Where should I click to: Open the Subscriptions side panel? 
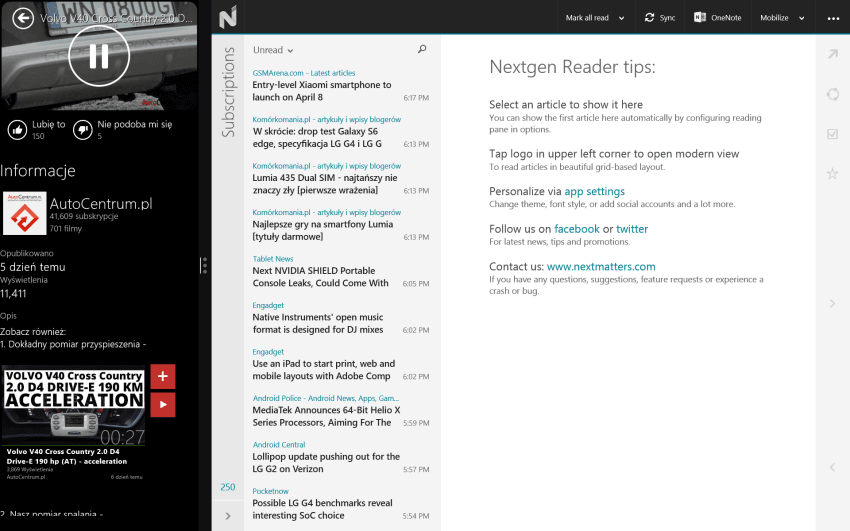228,92
